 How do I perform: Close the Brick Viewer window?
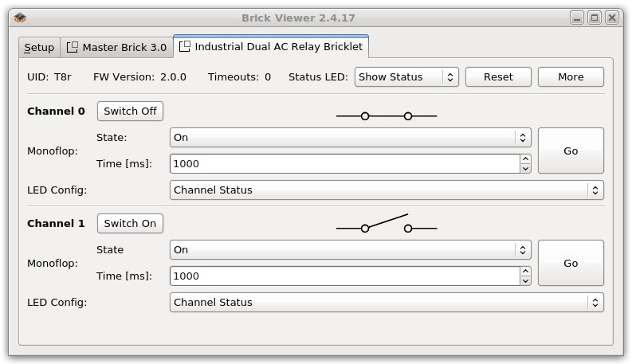(x=612, y=18)
